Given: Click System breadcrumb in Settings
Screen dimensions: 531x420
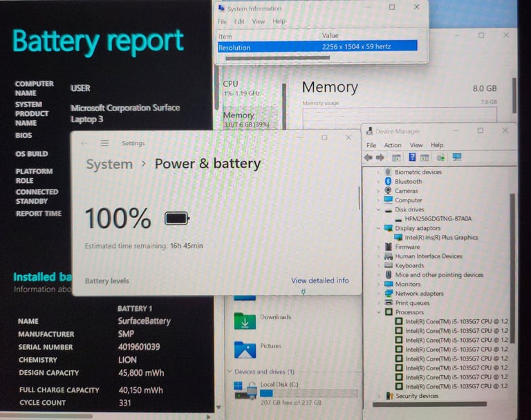Looking at the screenshot, I should (x=109, y=164).
